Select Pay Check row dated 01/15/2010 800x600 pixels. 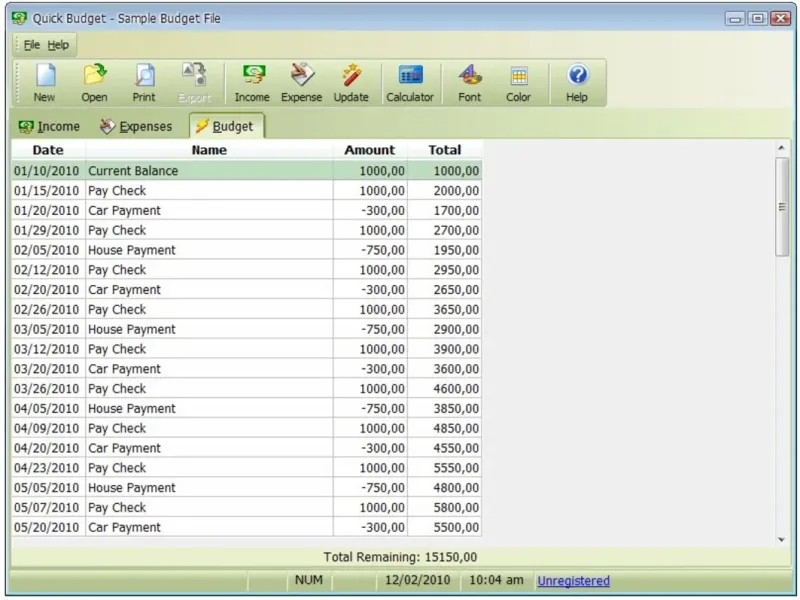coord(246,191)
